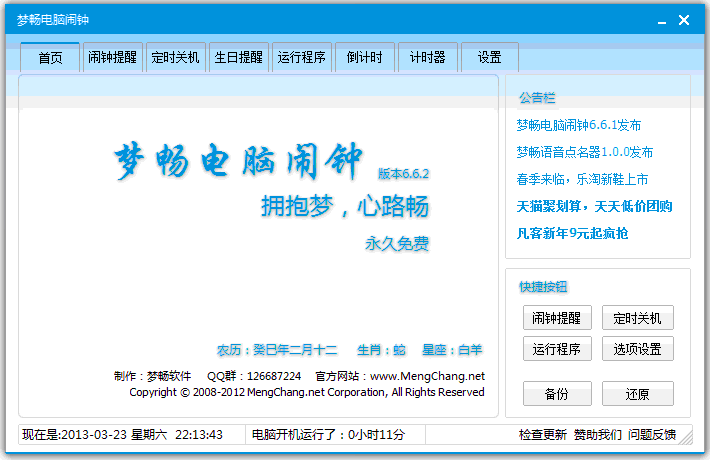The height and width of the screenshot is (460, 710).
Task: Select the 生日提醒 tab
Action: [238, 58]
